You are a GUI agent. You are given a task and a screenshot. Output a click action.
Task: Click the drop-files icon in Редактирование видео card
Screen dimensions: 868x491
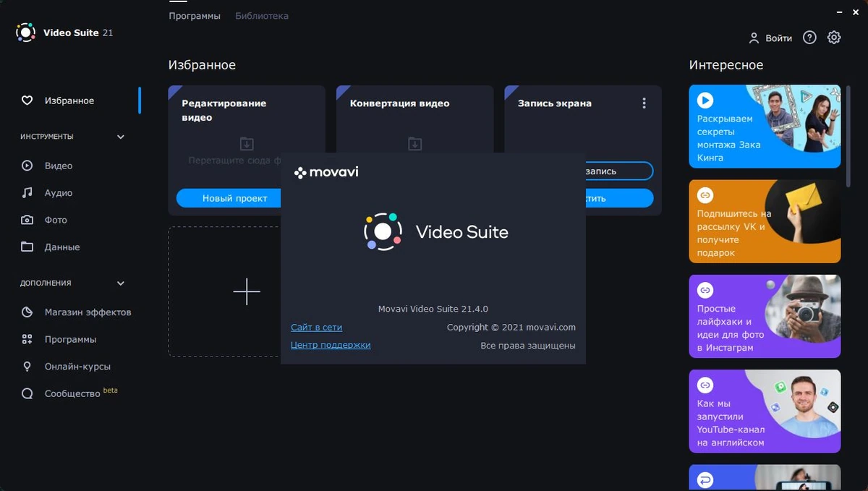pos(247,143)
